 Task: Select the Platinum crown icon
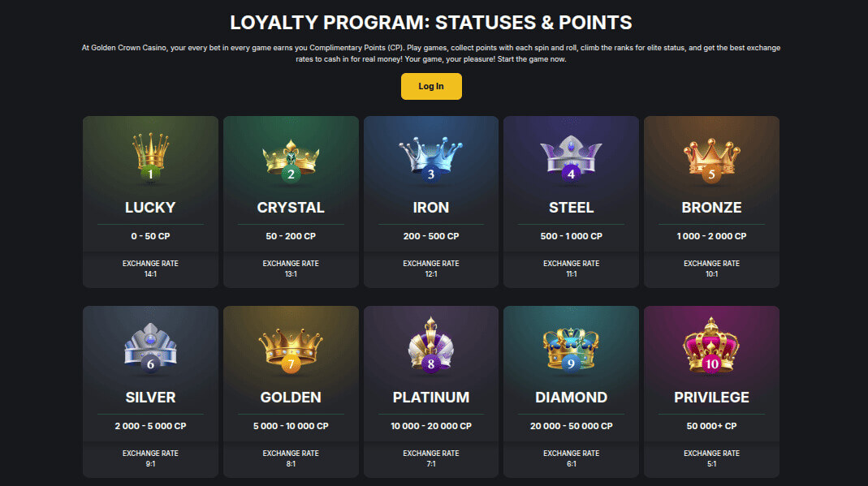point(431,347)
